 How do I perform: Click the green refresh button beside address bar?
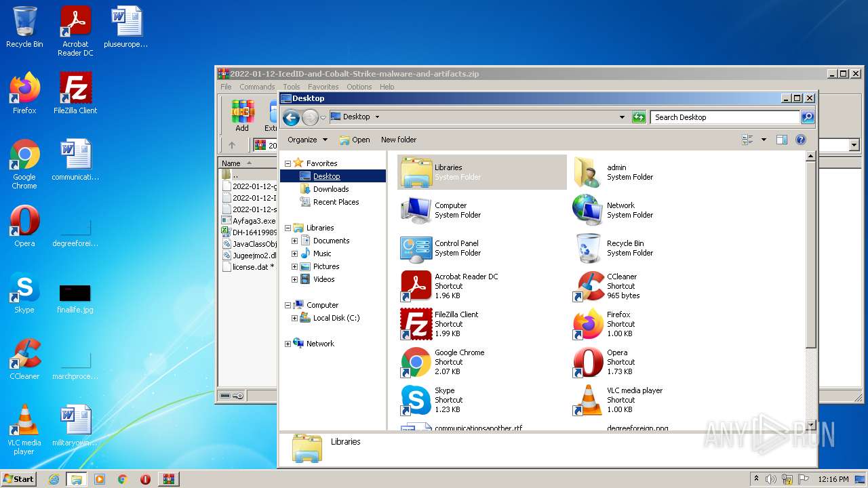(x=638, y=117)
